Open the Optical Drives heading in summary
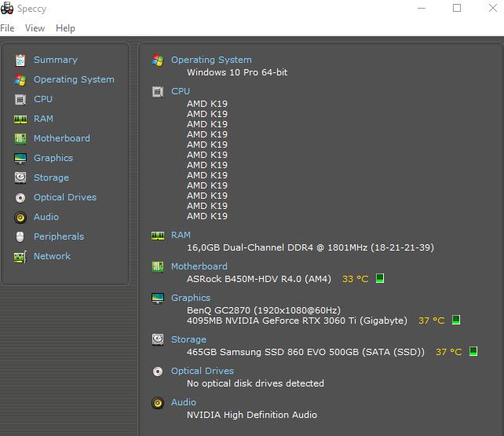 coord(203,371)
